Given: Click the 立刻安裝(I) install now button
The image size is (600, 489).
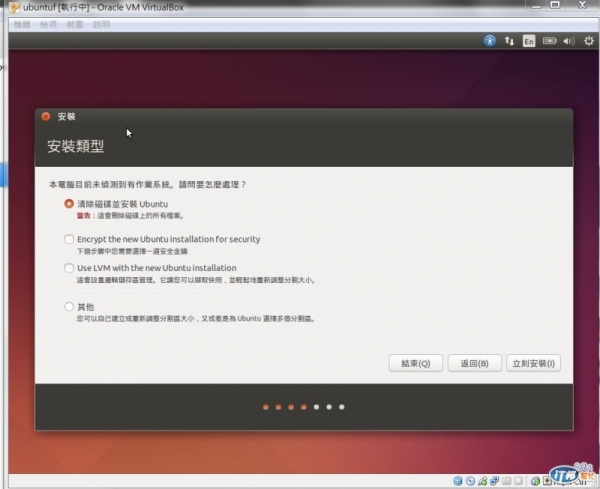Looking at the screenshot, I should pyautogui.click(x=533, y=363).
